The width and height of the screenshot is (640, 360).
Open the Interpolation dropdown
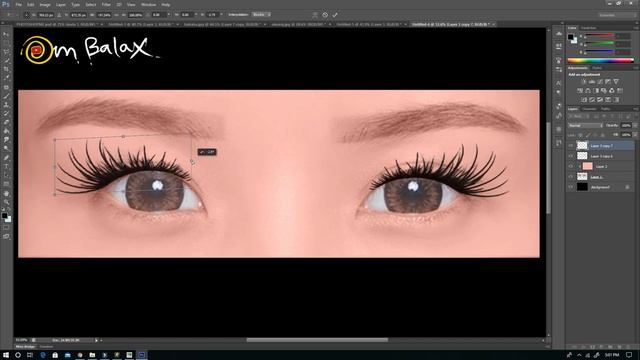(261, 15)
